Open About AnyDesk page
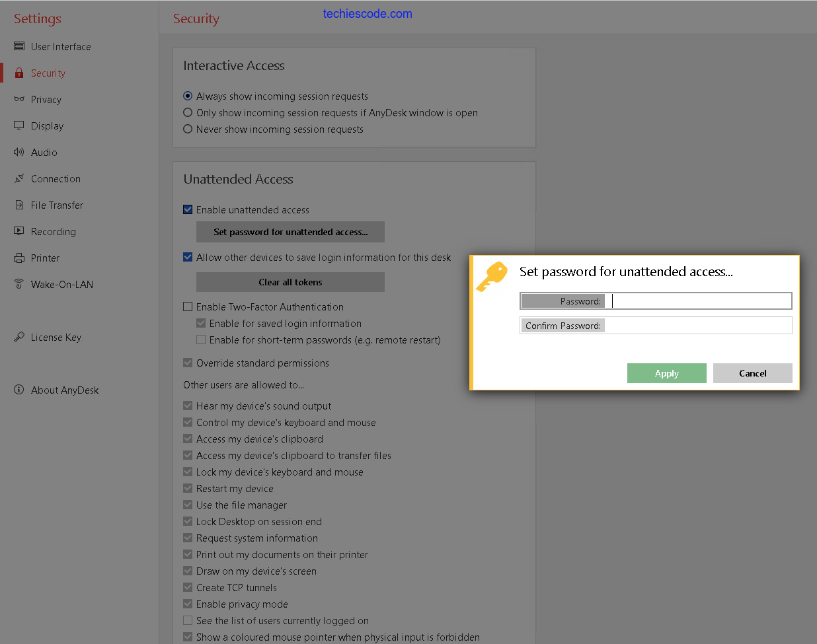This screenshot has height=644, width=817. point(64,390)
